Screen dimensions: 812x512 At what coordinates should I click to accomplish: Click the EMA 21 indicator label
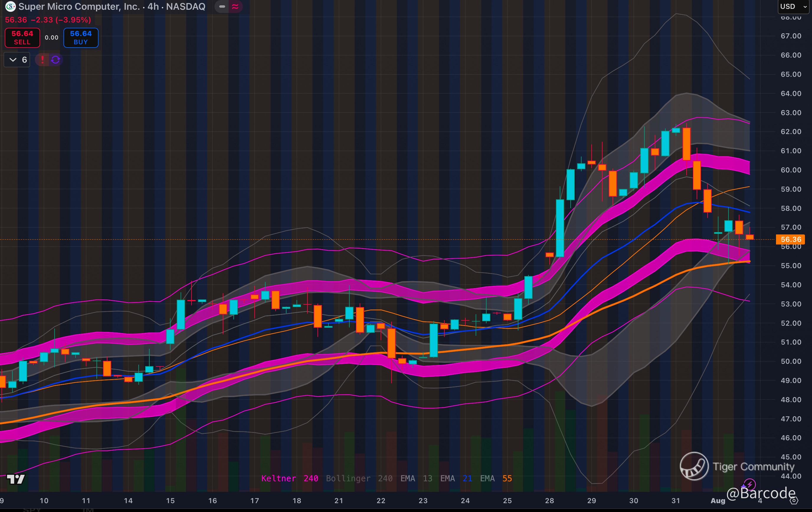point(456,478)
